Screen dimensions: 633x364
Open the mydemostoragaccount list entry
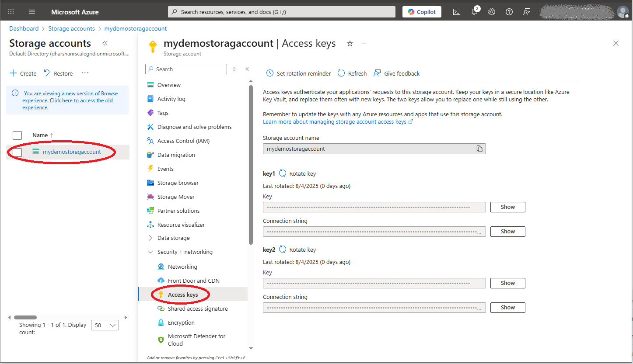tap(72, 152)
